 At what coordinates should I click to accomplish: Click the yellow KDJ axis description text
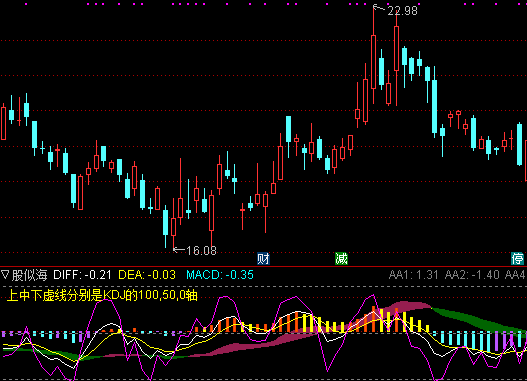[x=102, y=295]
